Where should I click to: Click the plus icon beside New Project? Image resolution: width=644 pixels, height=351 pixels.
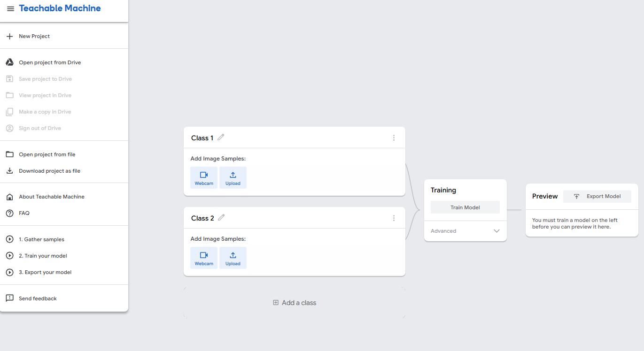(x=9, y=36)
